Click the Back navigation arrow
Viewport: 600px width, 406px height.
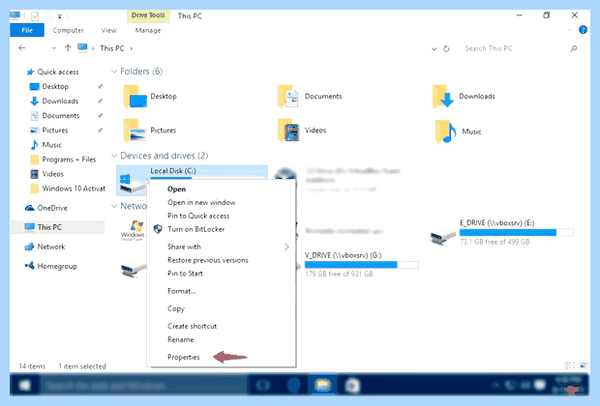tap(22, 48)
